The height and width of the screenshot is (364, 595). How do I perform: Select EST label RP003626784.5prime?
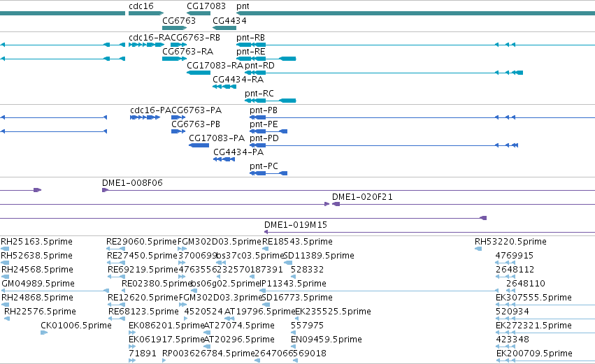click(x=208, y=354)
